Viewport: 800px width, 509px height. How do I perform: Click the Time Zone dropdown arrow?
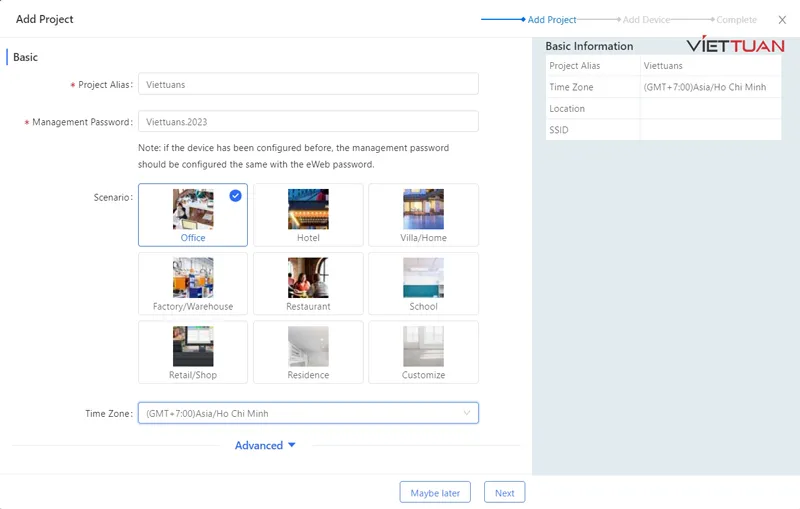pyautogui.click(x=466, y=413)
